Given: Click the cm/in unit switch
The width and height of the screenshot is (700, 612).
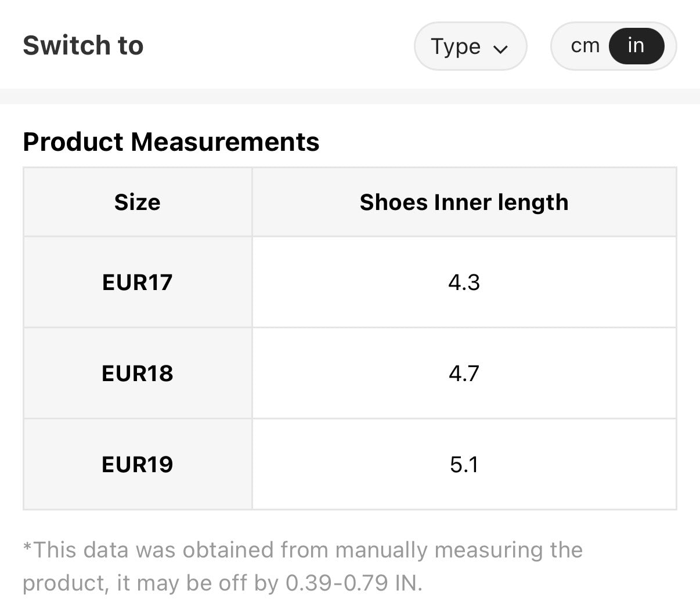Looking at the screenshot, I should tap(613, 45).
